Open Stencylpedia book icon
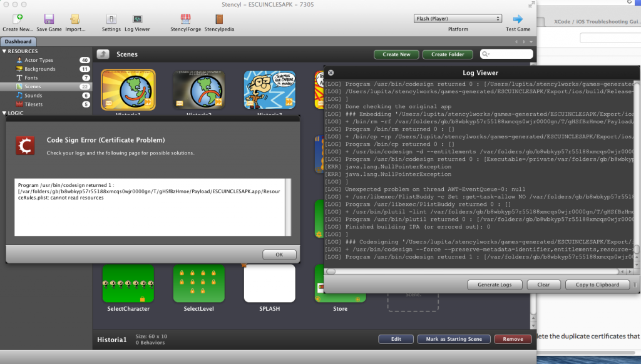This screenshot has height=364, width=641. [x=220, y=19]
